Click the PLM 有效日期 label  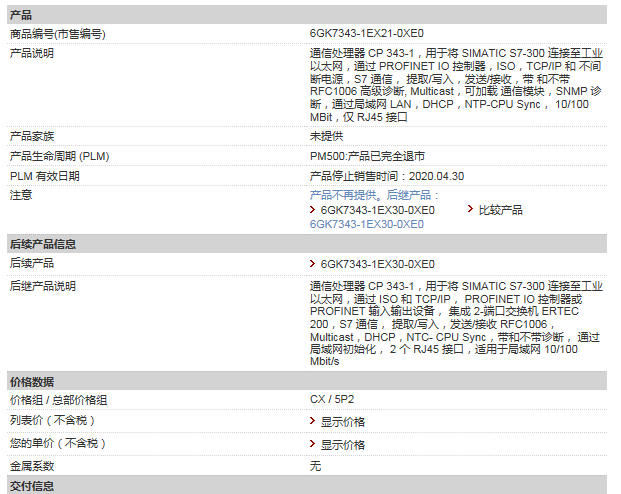pyautogui.click(x=45, y=176)
